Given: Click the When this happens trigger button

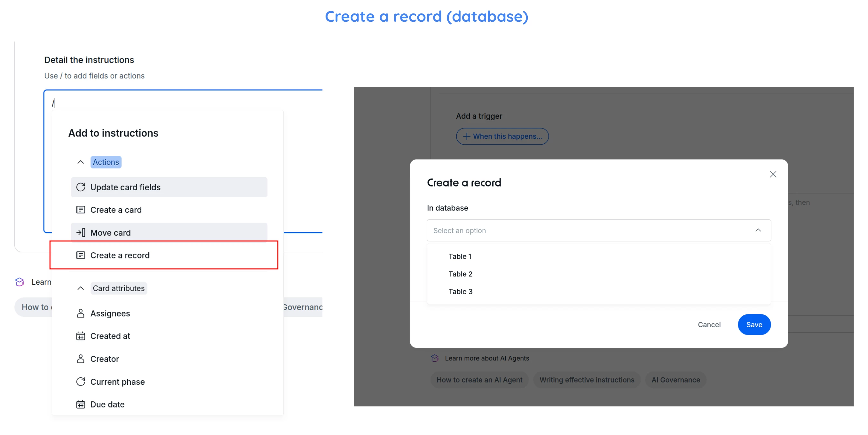Looking at the screenshot, I should (x=502, y=136).
